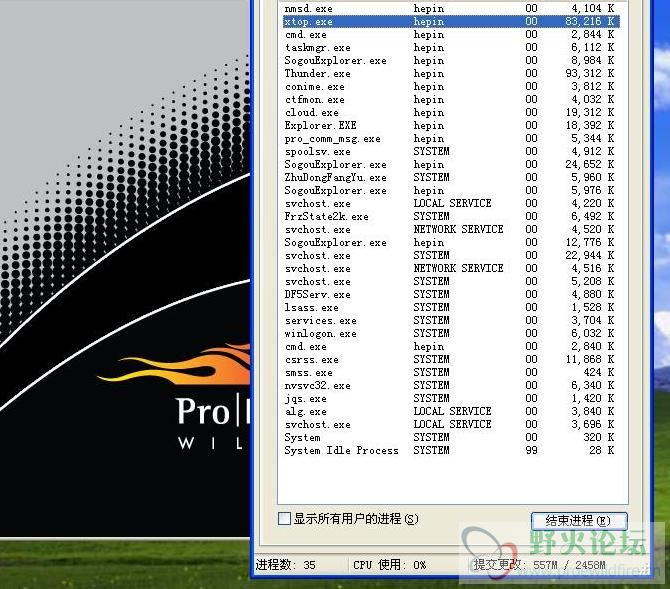Select the FrzState2k.exe process row

tap(451, 217)
